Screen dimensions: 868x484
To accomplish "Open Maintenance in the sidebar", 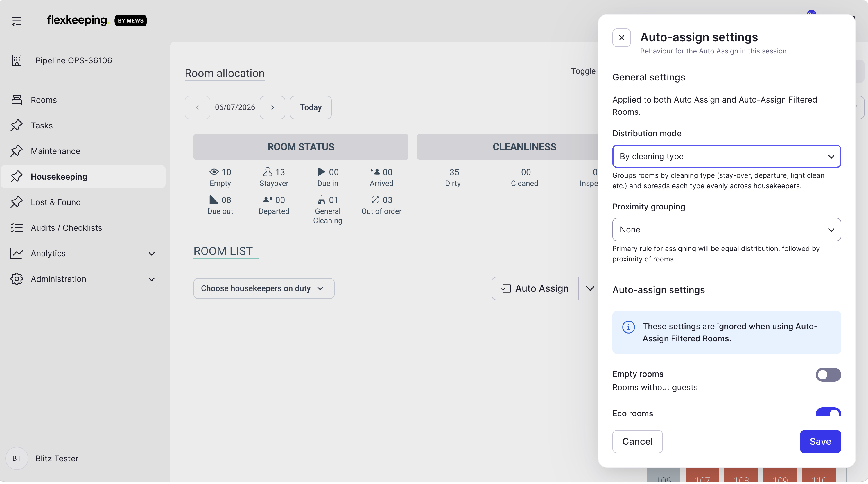I will [83, 151].
